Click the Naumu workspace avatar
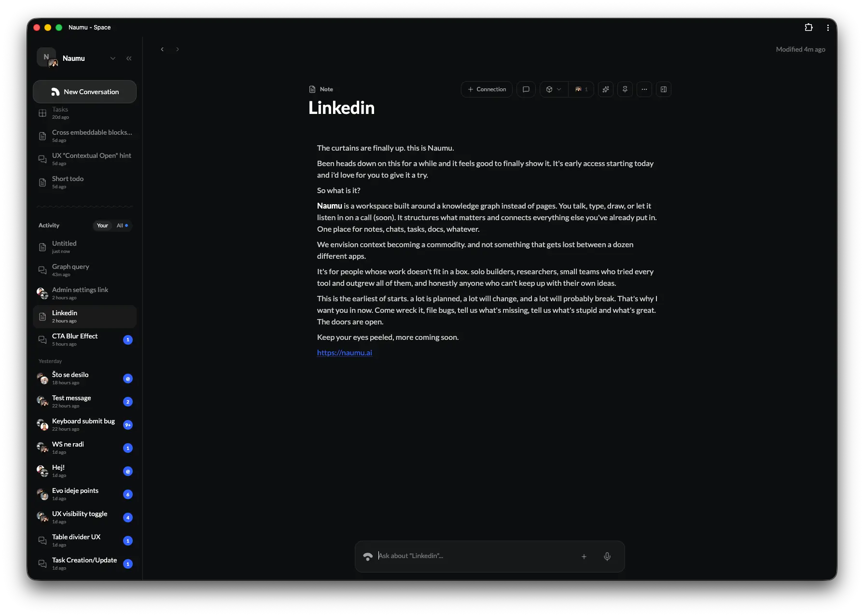Image resolution: width=864 pixels, height=616 pixels. (x=47, y=57)
